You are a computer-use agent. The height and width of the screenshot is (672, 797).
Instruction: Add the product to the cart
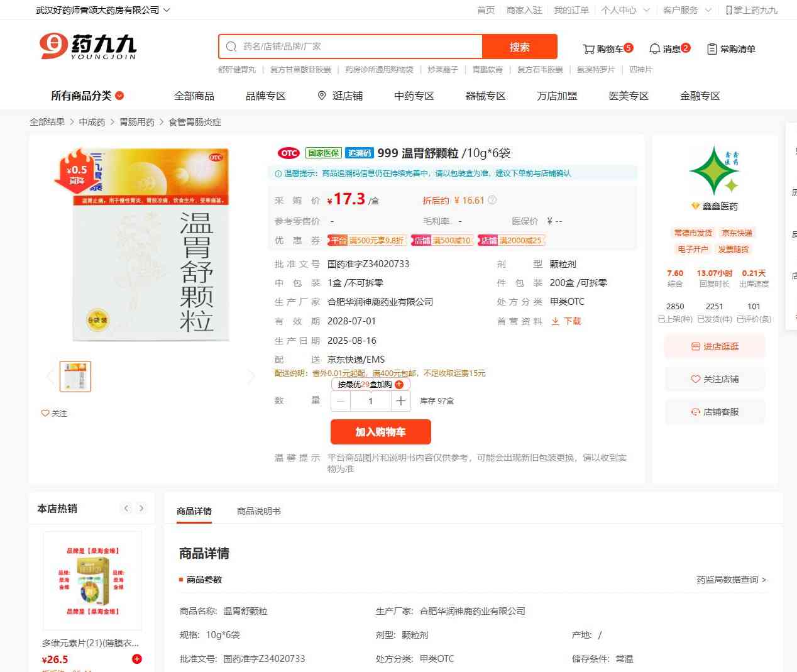pyautogui.click(x=381, y=432)
